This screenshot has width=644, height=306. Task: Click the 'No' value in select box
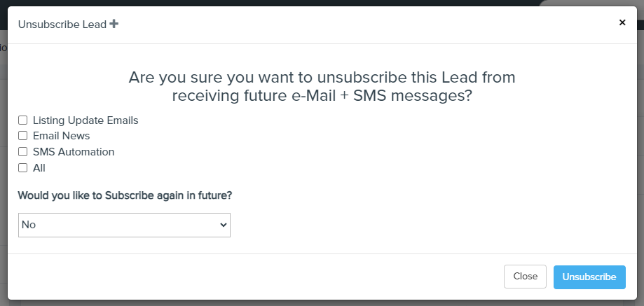[29, 225]
